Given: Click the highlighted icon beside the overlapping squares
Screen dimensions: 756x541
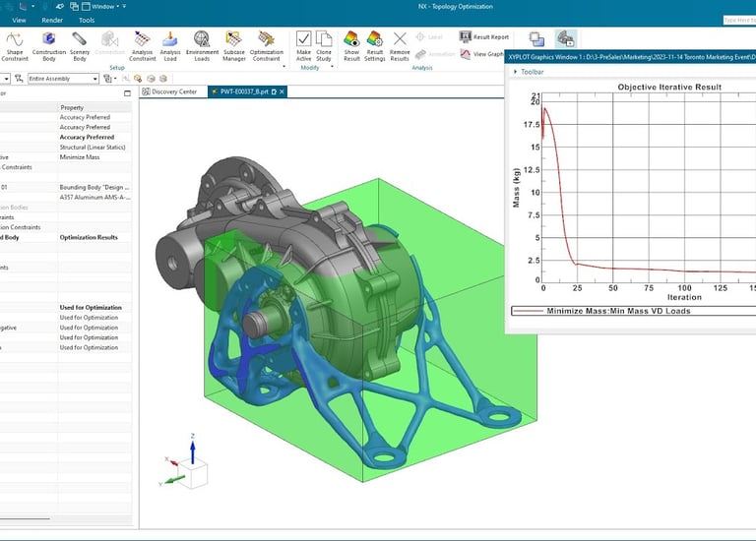Looking at the screenshot, I should pyautogui.click(x=566, y=38).
